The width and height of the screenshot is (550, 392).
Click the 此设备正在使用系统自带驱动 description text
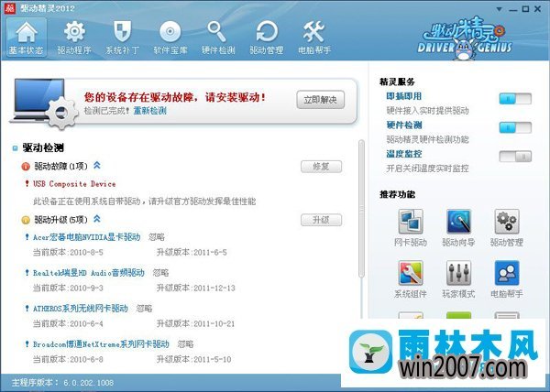click(x=145, y=201)
